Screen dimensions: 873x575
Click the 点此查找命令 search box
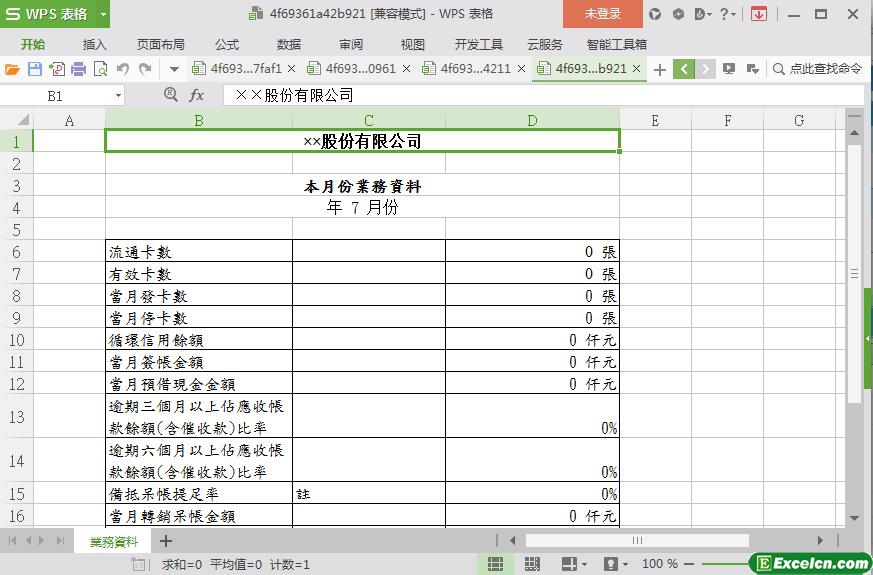coord(817,69)
